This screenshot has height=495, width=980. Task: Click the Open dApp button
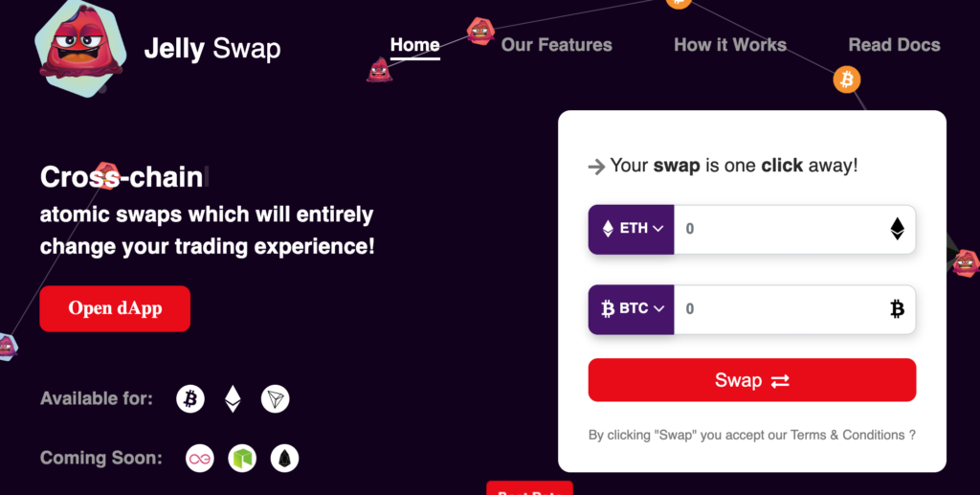[x=115, y=308]
